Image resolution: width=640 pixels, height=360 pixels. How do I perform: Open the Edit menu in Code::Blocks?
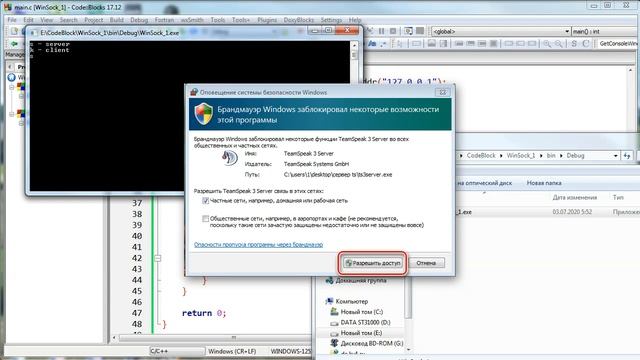[x=28, y=20]
